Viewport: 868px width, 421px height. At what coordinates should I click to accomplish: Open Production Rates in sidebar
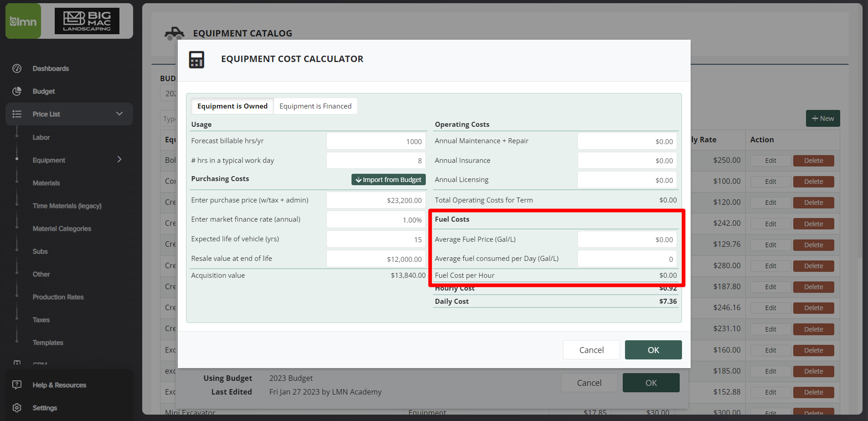(58, 297)
